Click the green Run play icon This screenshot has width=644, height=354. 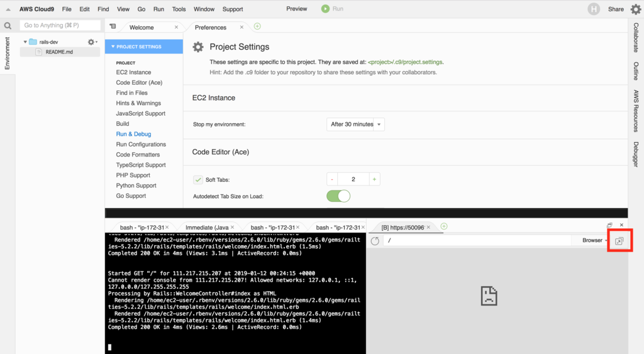[x=325, y=9]
